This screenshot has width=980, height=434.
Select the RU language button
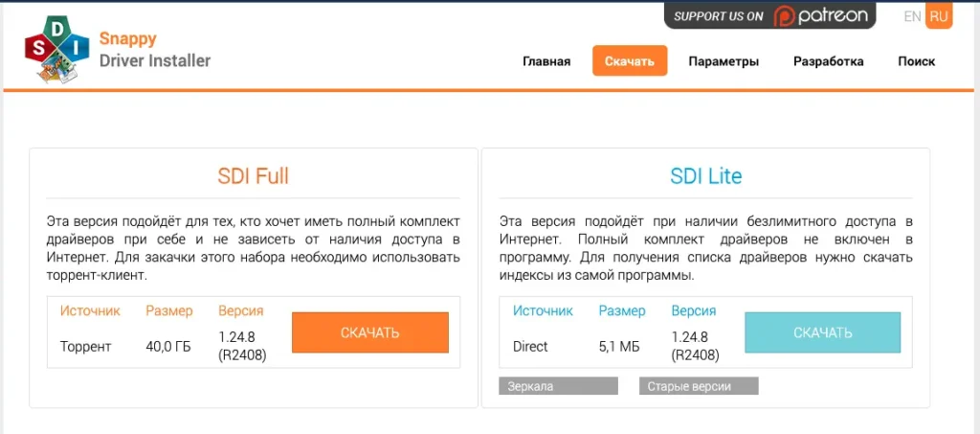(x=939, y=16)
